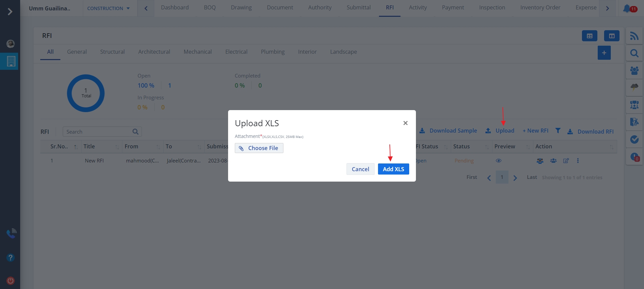The height and width of the screenshot is (289, 644).
Task: Close the Upload XLS dialog
Action: coord(405,123)
